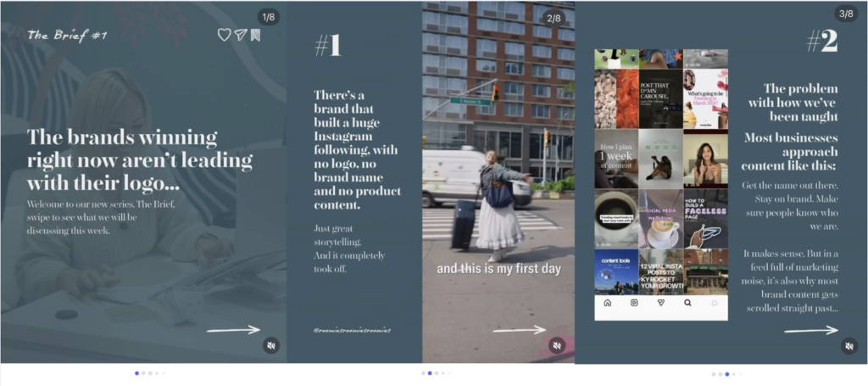The width and height of the screenshot is (868, 386).
Task: Click the send icon in feed mockup navbar
Action: pos(660,302)
